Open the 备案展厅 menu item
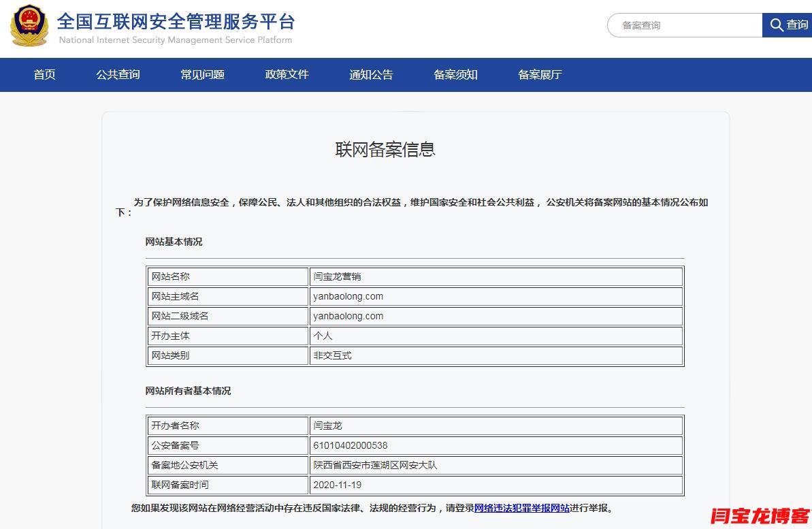 click(540, 75)
